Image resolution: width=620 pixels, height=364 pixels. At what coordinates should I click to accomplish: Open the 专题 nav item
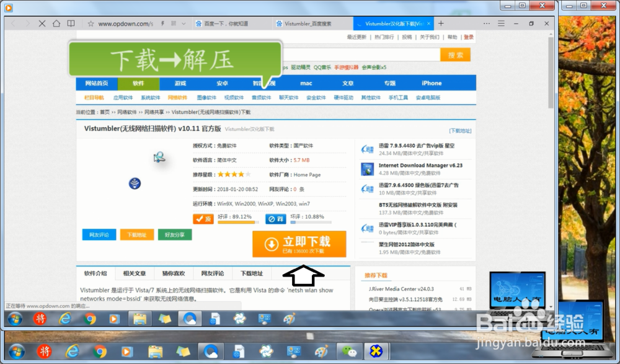point(390,83)
